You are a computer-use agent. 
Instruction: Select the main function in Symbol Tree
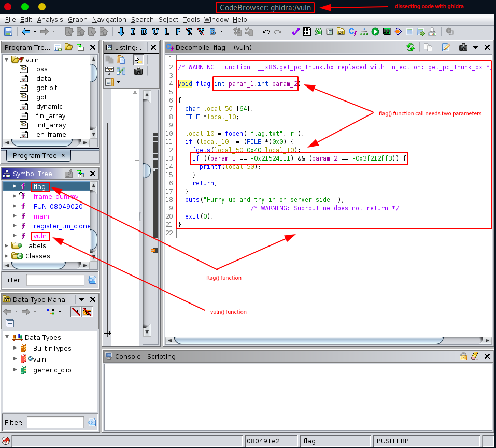[x=41, y=216]
